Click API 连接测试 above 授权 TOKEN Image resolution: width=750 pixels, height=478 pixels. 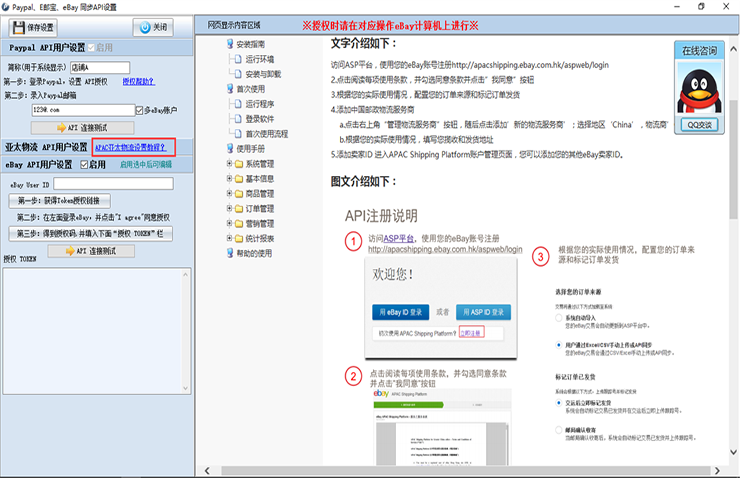click(91, 251)
